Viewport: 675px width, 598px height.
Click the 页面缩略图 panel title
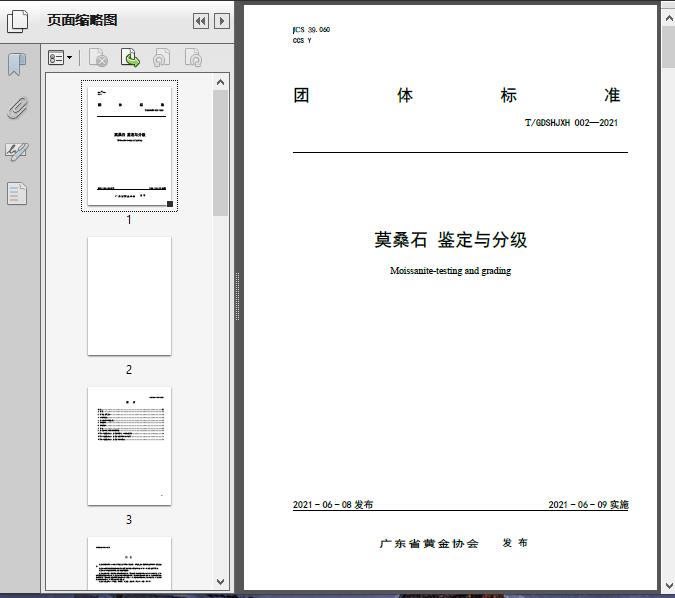(82, 20)
